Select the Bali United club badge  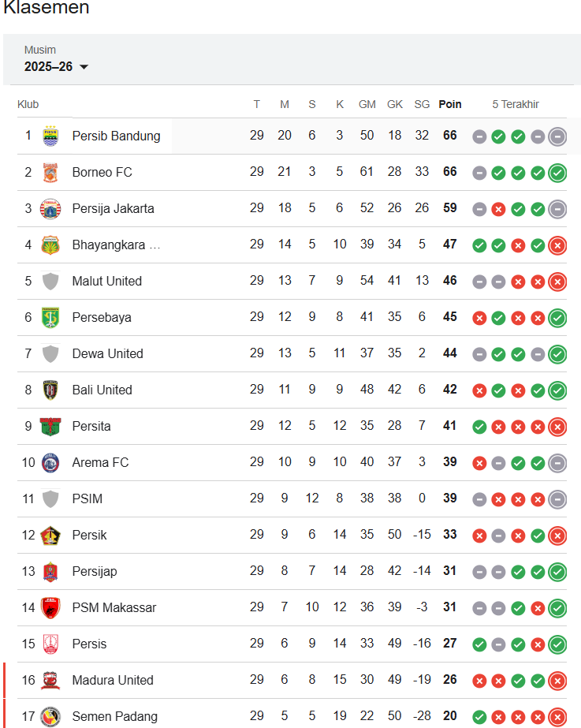50,390
